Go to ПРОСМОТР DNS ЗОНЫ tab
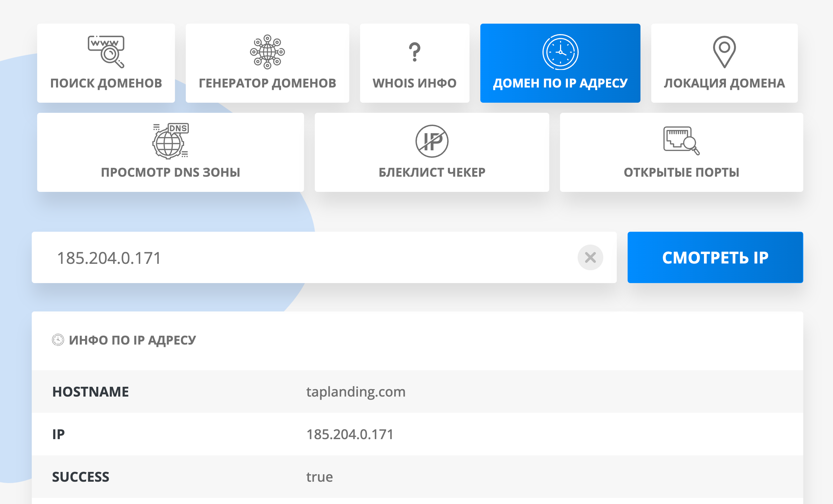This screenshot has height=504, width=833. [170, 172]
